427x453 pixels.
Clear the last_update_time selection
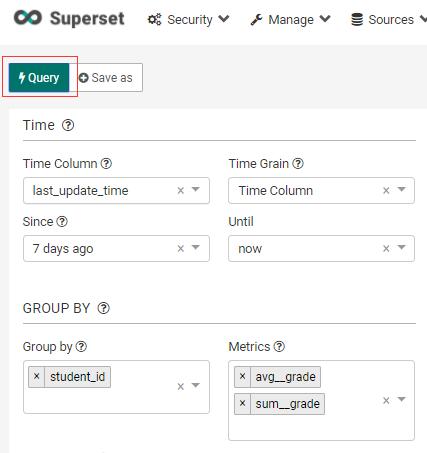click(x=181, y=190)
